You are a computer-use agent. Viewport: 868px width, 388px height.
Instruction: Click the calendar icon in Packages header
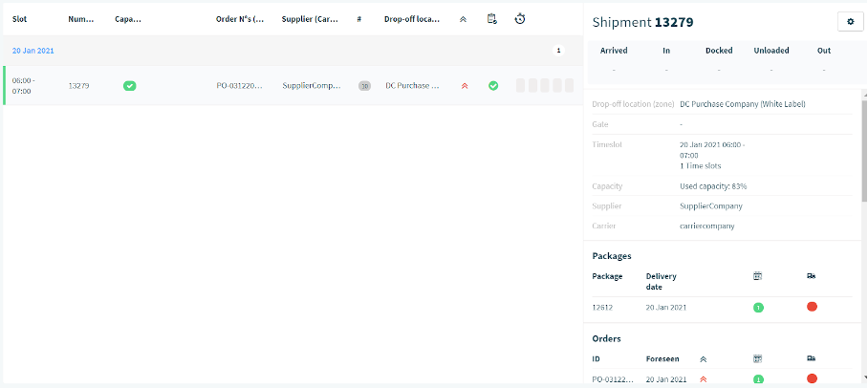click(758, 275)
